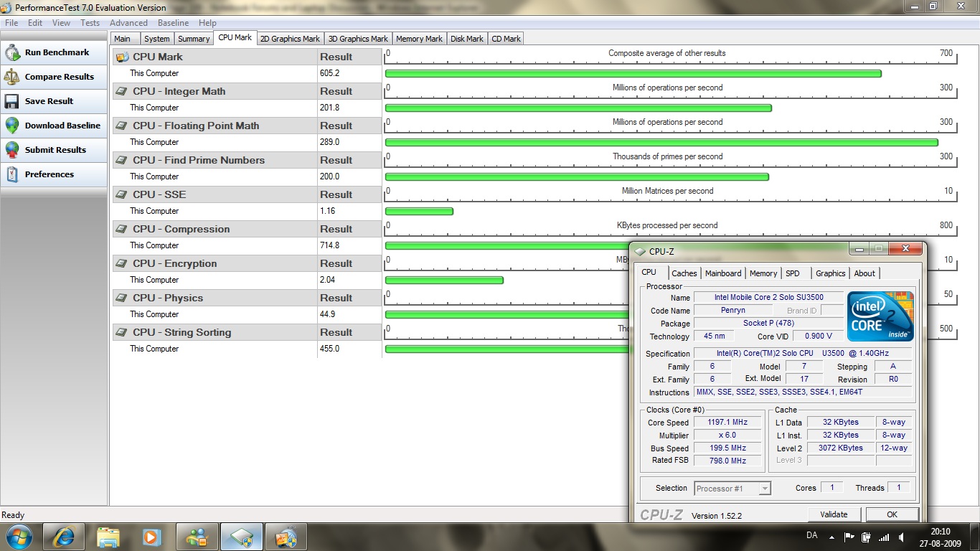980x551 pixels.
Task: Select the 2D Graphics Mark tab
Action: 290,39
